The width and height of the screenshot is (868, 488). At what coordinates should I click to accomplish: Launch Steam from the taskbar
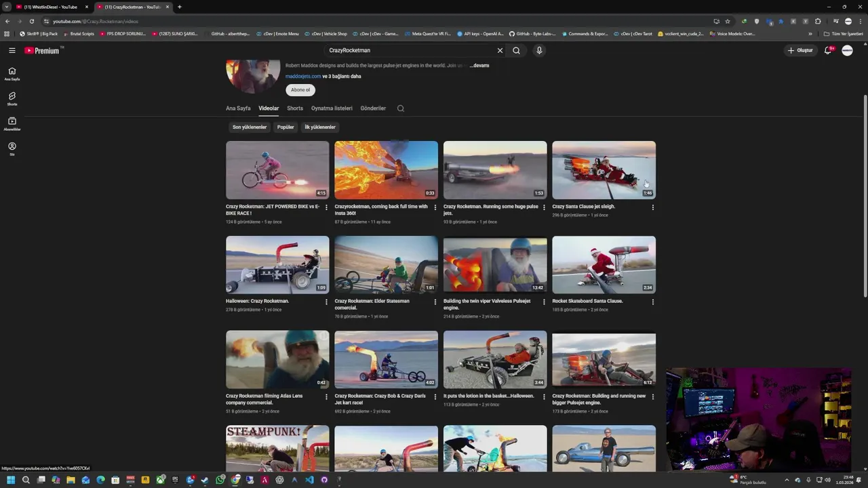coord(205,480)
